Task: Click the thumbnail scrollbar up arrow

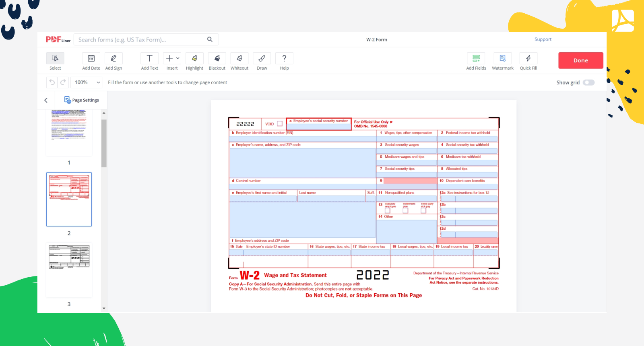Action: click(x=104, y=113)
